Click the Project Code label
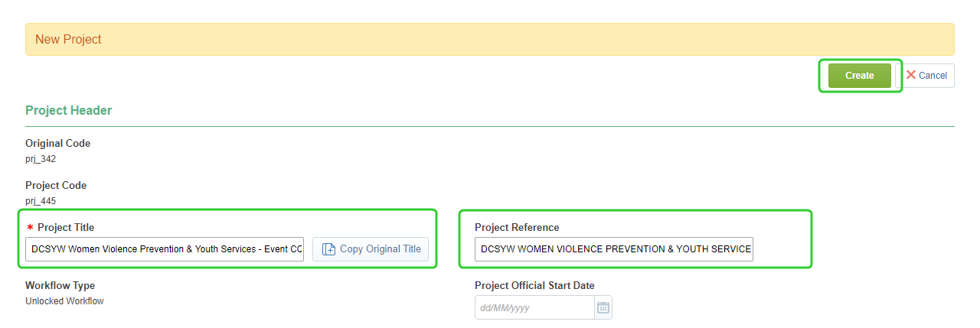The width and height of the screenshot is (980, 328). point(56,186)
